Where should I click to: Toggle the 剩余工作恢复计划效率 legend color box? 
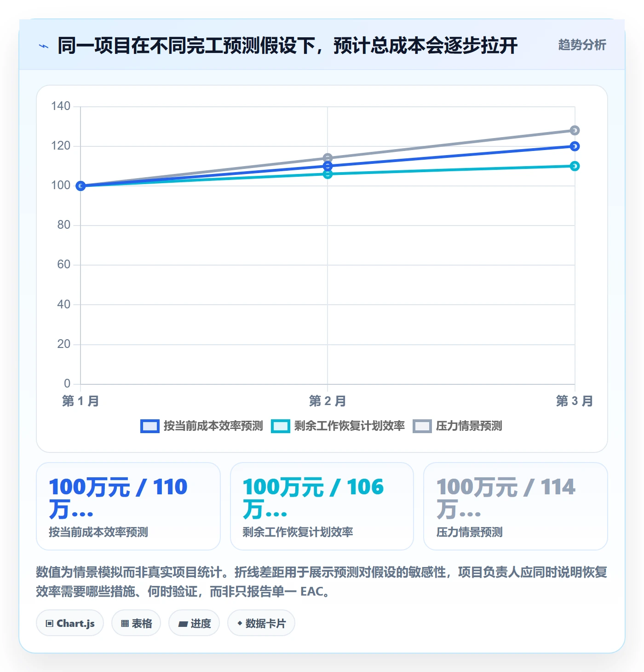tap(281, 426)
